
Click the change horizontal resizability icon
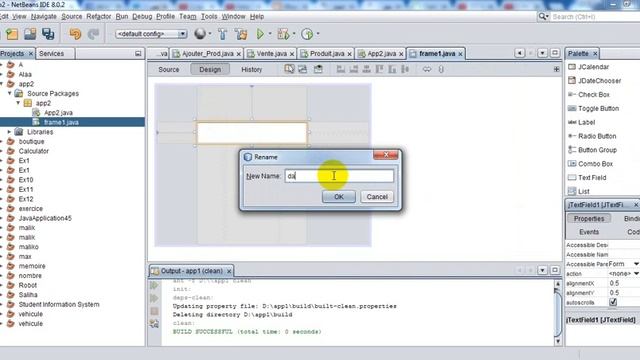pyautogui.click(x=427, y=69)
